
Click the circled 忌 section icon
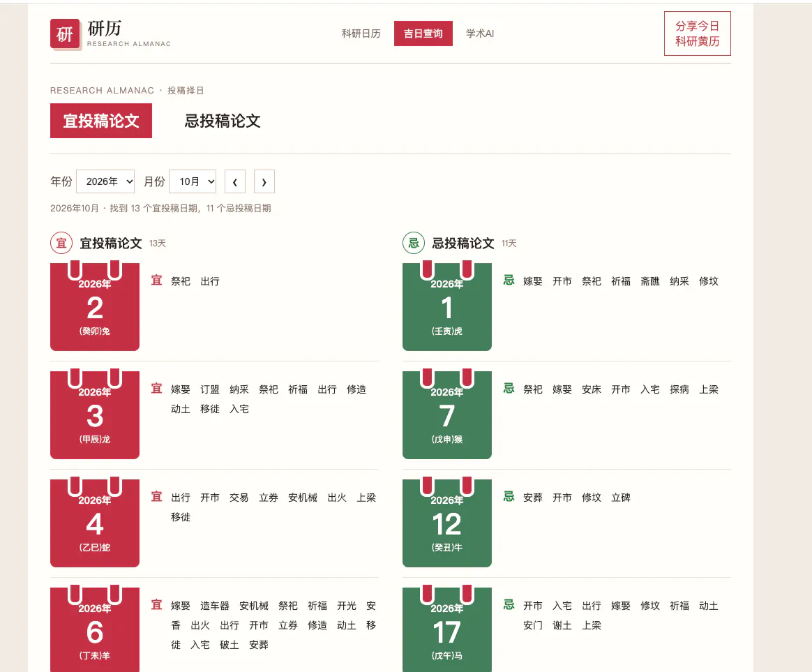click(414, 243)
